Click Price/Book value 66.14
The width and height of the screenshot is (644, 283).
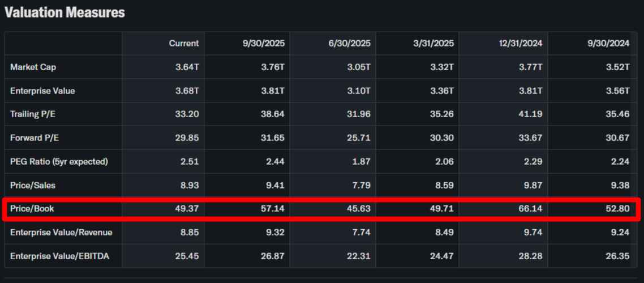click(531, 209)
